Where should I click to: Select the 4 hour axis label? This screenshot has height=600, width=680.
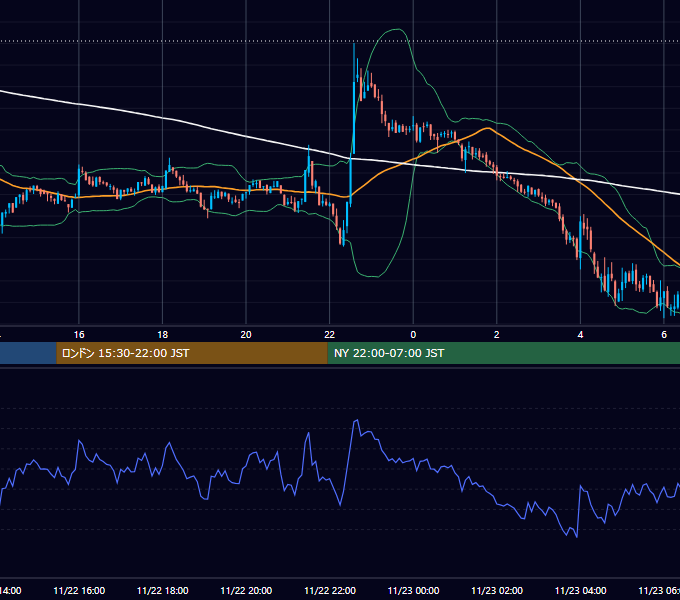580,335
